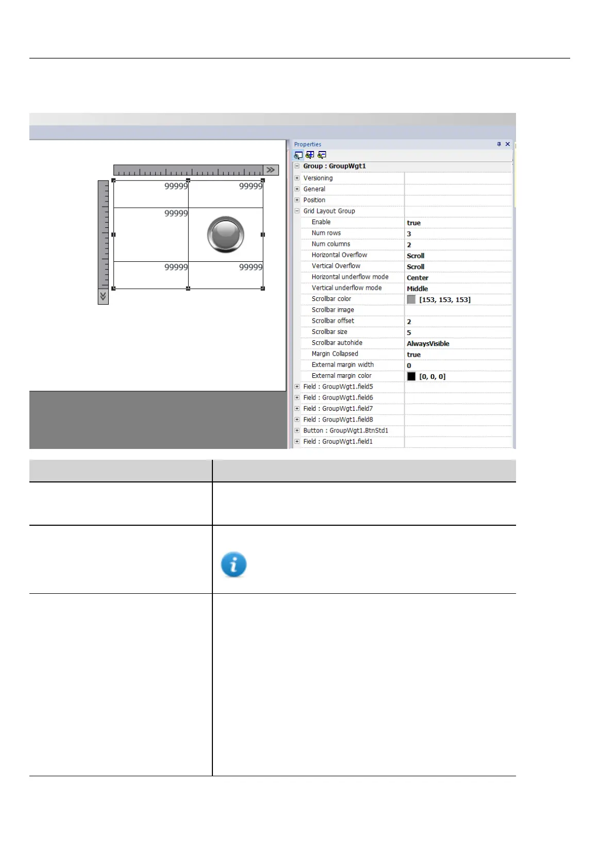Click the External margin color label
Screen dimensions: 614x868
pos(341,376)
